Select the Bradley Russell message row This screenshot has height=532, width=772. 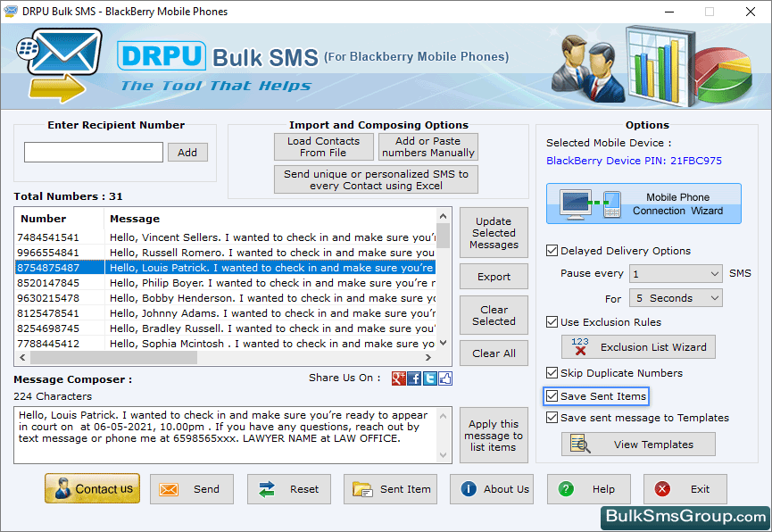point(226,328)
